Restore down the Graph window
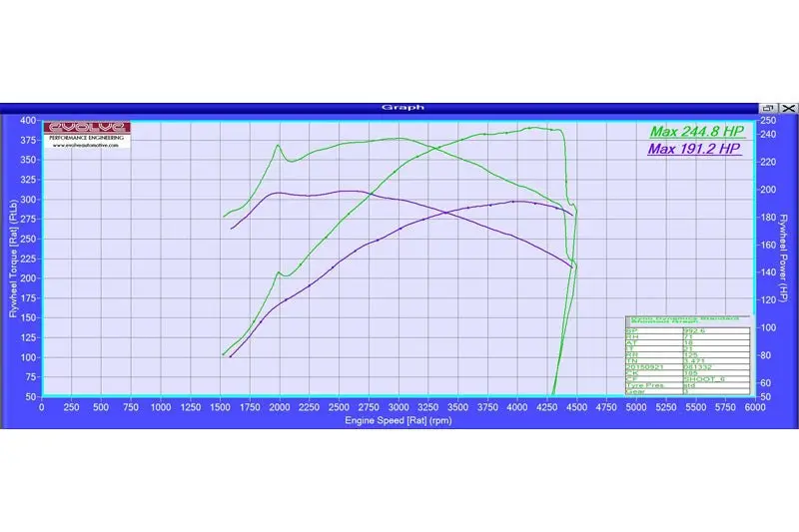799x532 pixels. pos(768,108)
